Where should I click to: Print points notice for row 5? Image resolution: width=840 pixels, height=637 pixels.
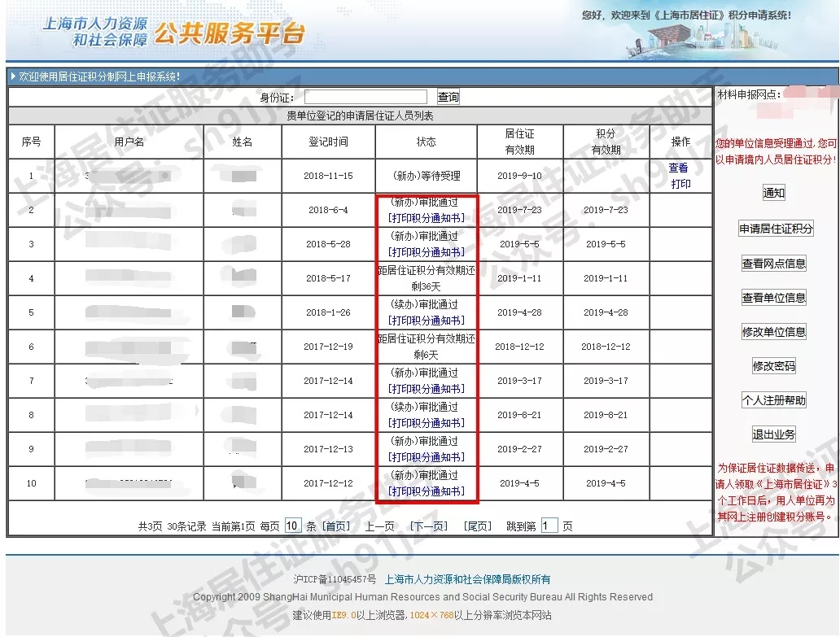tap(427, 321)
